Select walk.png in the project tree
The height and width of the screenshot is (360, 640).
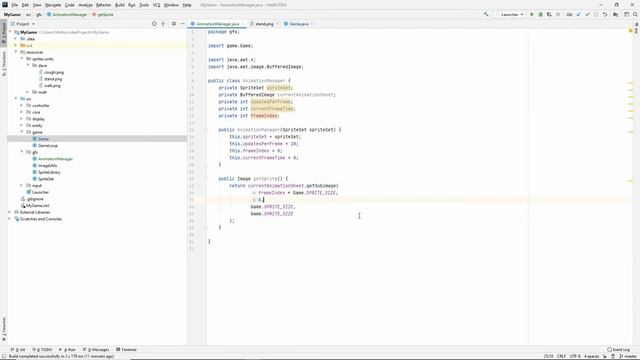[52, 86]
